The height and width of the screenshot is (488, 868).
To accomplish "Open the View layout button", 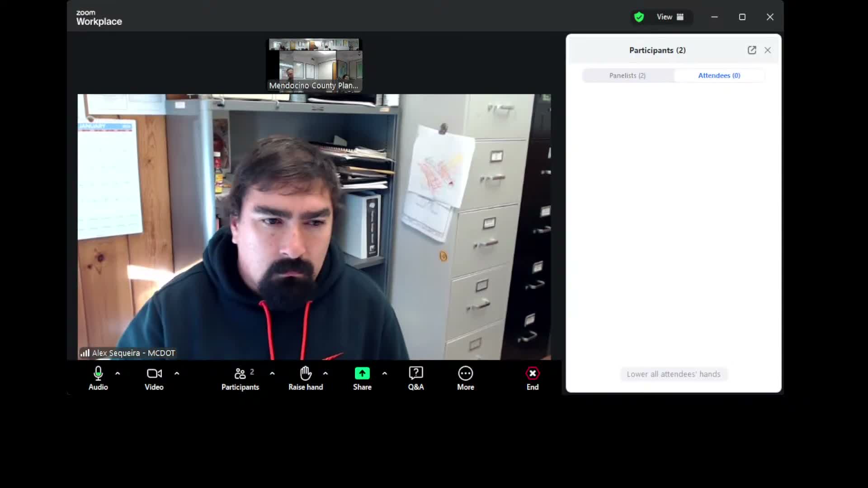I will point(670,17).
